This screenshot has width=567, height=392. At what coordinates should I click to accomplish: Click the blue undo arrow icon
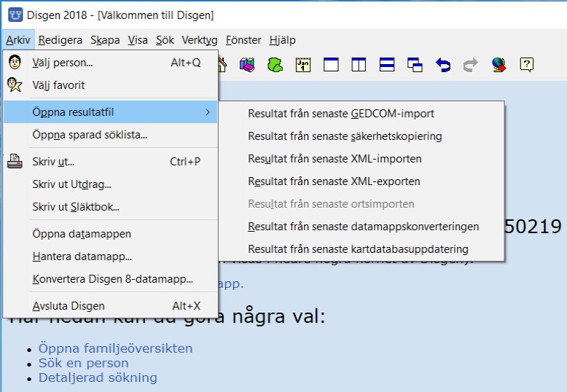(443, 65)
